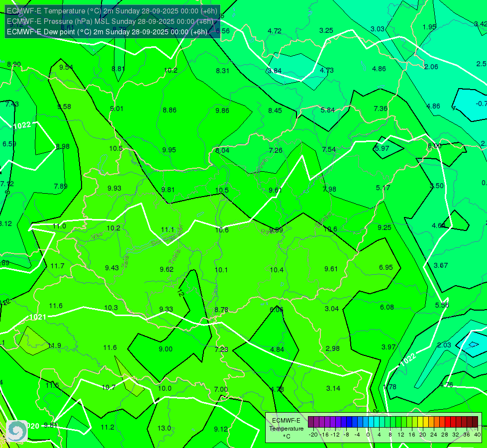Click the temperature value 1.78
The image size is (487, 448).
[x=390, y=387]
